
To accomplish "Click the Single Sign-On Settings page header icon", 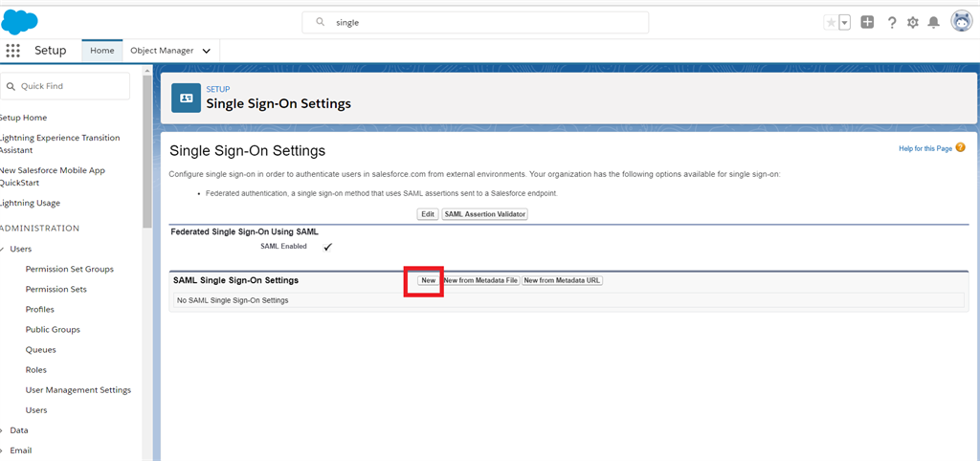I will coord(186,99).
